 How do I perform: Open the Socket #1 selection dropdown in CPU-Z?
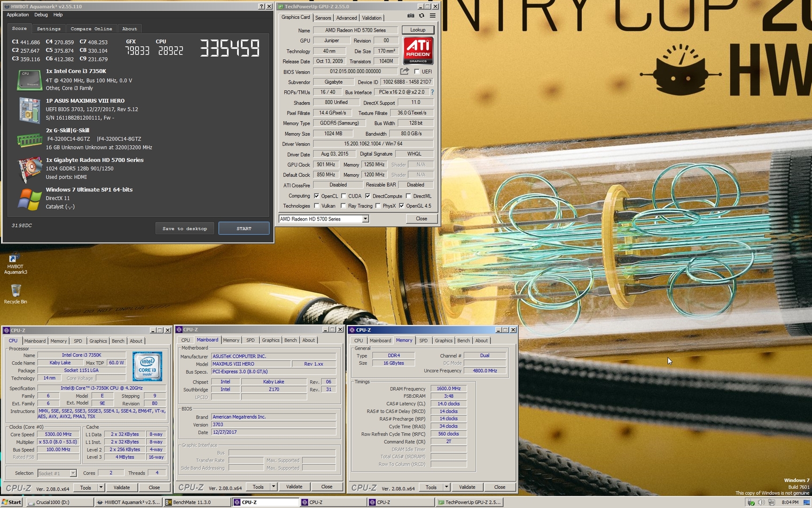(73, 473)
